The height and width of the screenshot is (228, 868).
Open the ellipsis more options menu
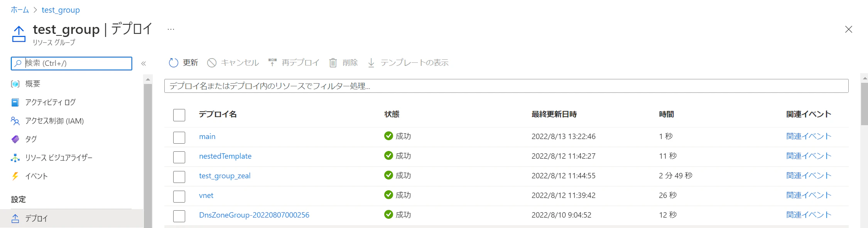coord(171,29)
